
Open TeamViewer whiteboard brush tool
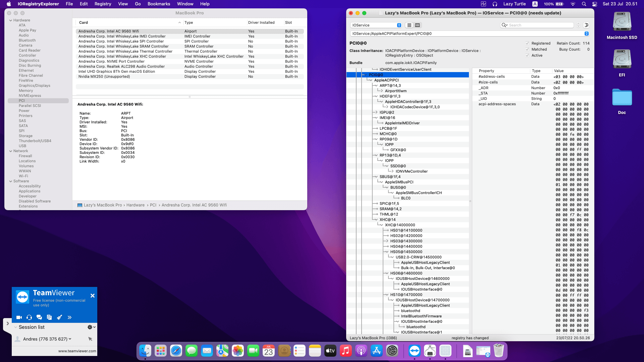[x=59, y=317]
